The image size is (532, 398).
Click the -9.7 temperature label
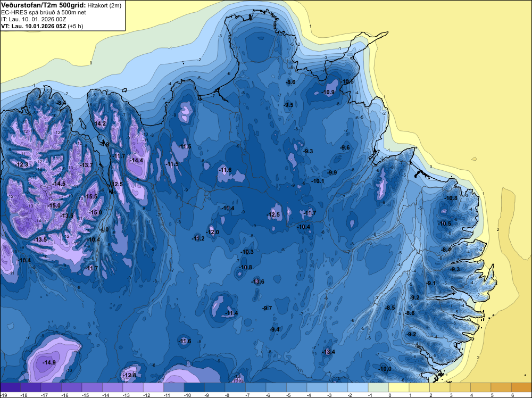click(x=267, y=308)
